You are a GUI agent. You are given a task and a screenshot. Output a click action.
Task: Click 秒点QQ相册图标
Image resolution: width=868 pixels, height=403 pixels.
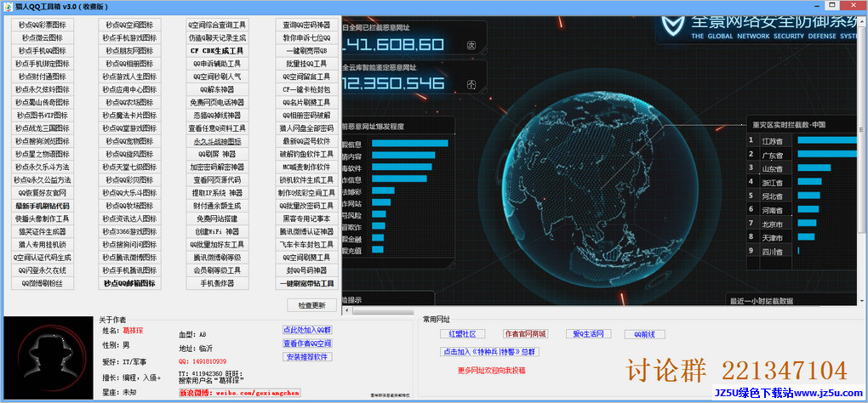(129, 64)
